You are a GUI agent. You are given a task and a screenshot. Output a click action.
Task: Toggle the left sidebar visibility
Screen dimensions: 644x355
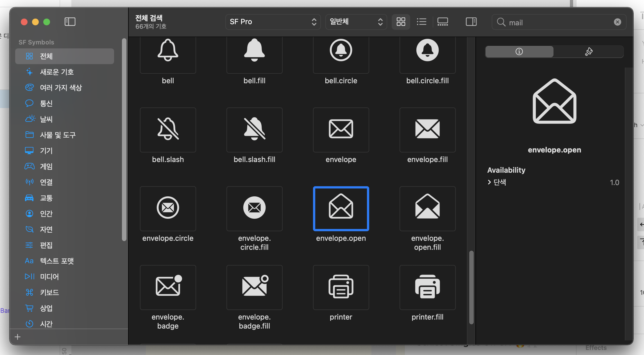pos(70,22)
